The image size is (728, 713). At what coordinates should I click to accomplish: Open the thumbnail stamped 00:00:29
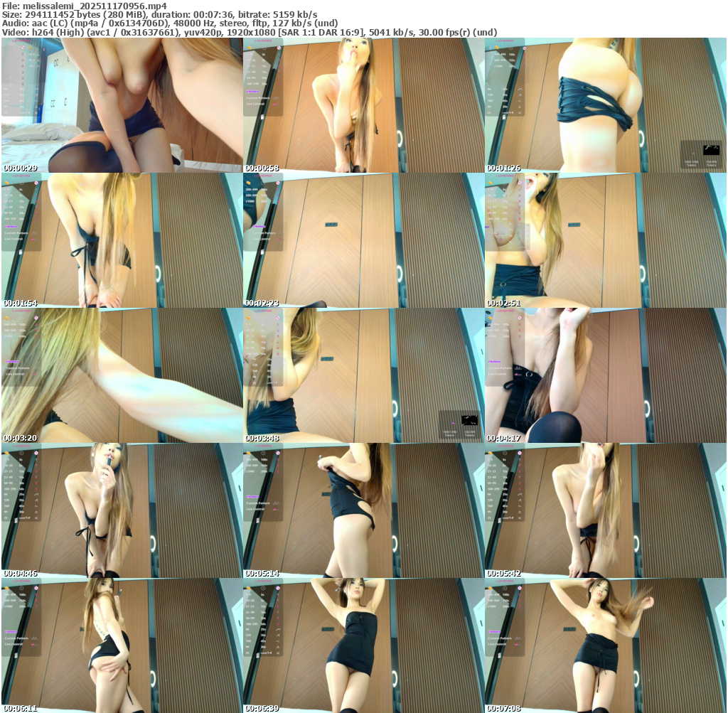[122, 105]
